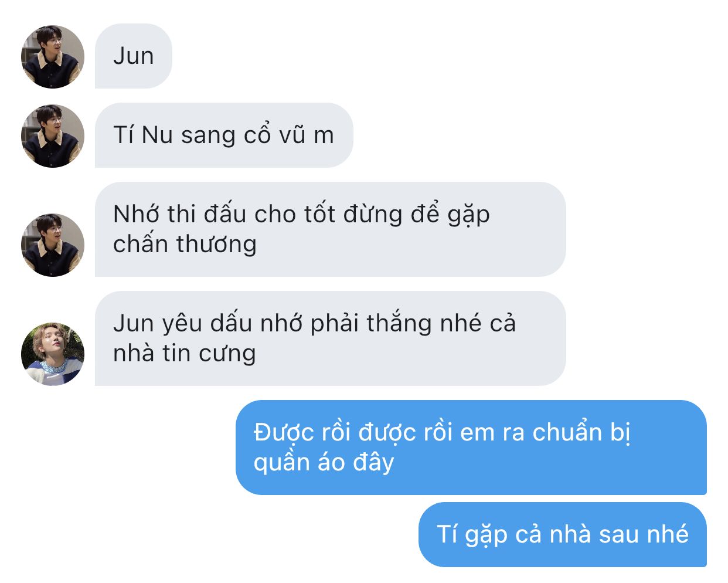
Task: Select the "Jun" message bubble
Action: 134,56
